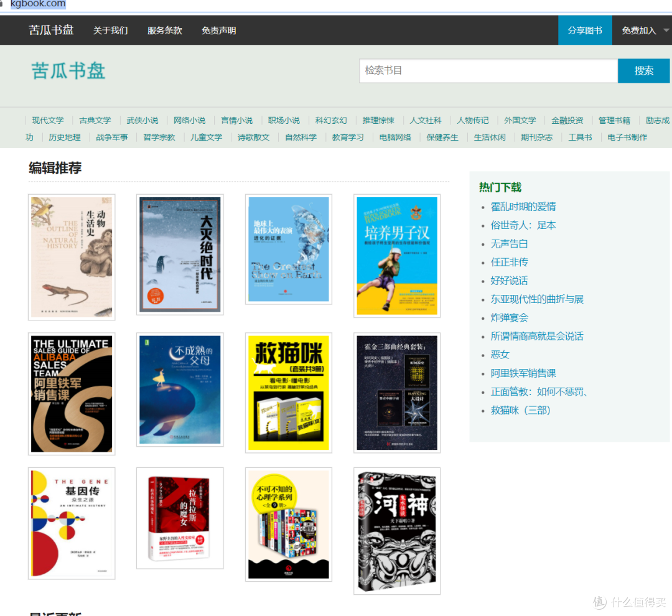Image resolution: width=672 pixels, height=616 pixels.
Task: Browse the 期刊杂志 category
Action: click(x=536, y=137)
